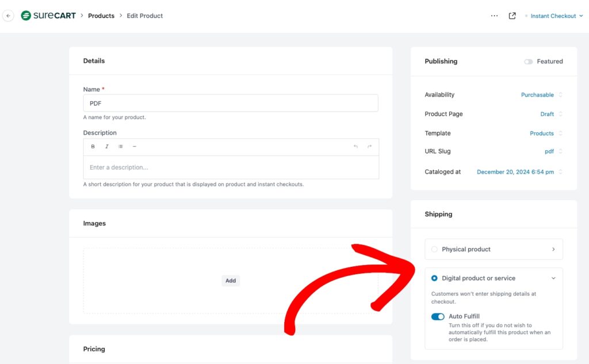Collapse the Digital product or service section
589x364 pixels.
coord(553,278)
